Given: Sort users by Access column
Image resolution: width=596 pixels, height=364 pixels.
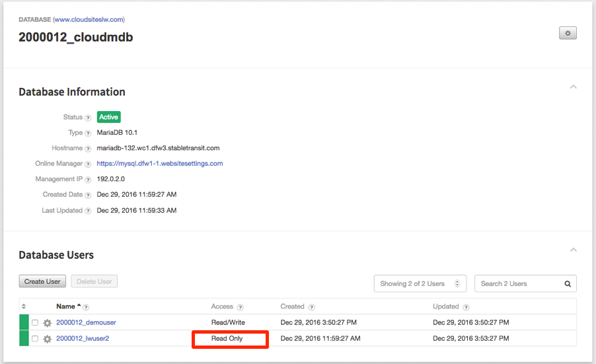Looking at the screenshot, I should point(222,307).
